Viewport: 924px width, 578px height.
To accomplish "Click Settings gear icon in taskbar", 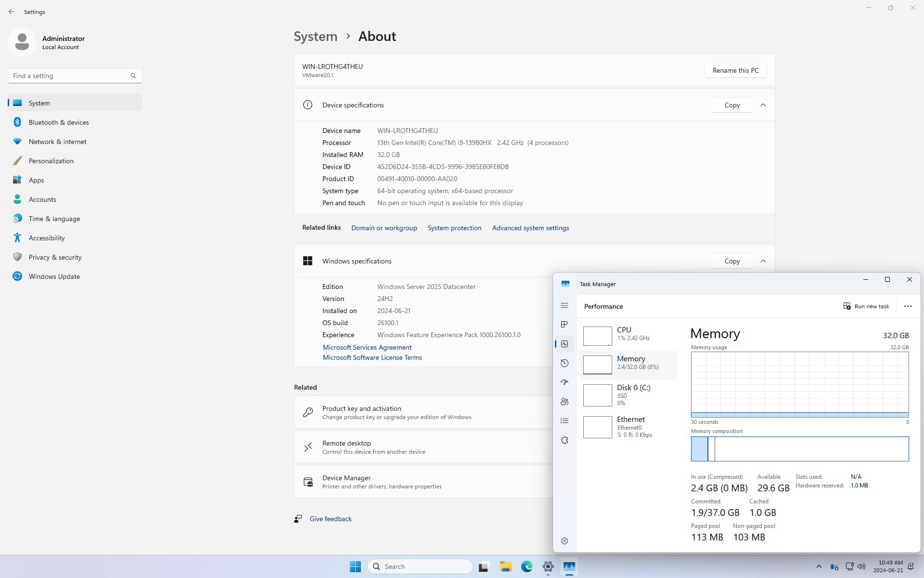I will 548,566.
